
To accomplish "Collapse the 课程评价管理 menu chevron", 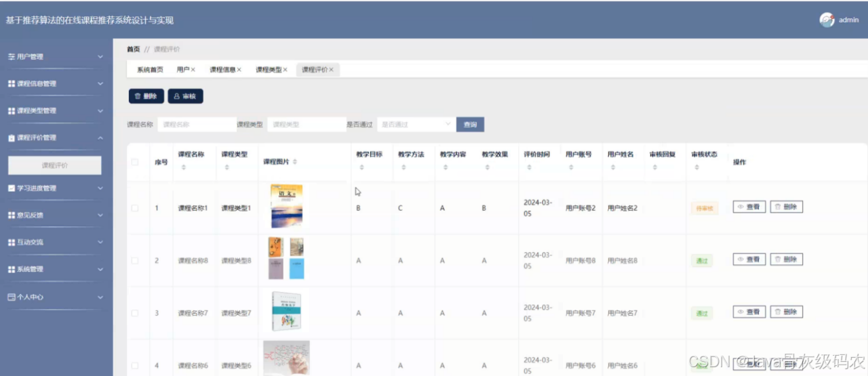I will click(x=100, y=138).
